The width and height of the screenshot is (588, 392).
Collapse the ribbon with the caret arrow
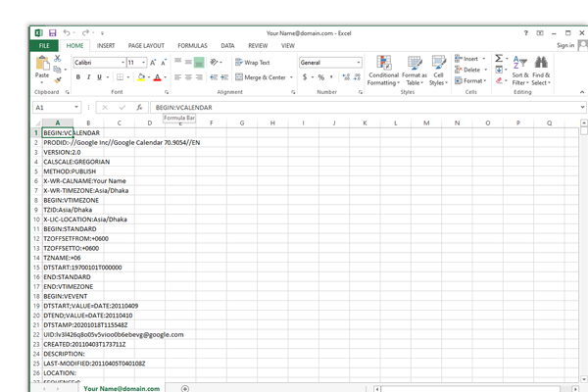tap(581, 92)
